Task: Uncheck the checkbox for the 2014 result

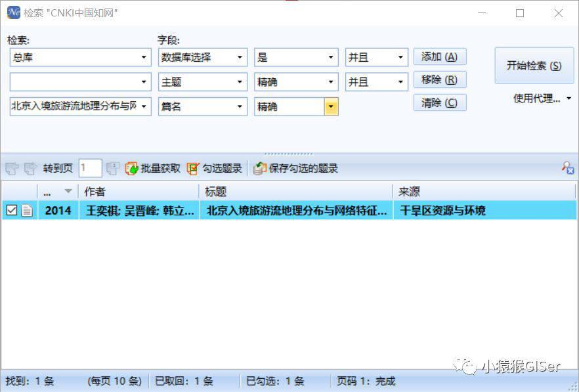Action: [x=12, y=211]
